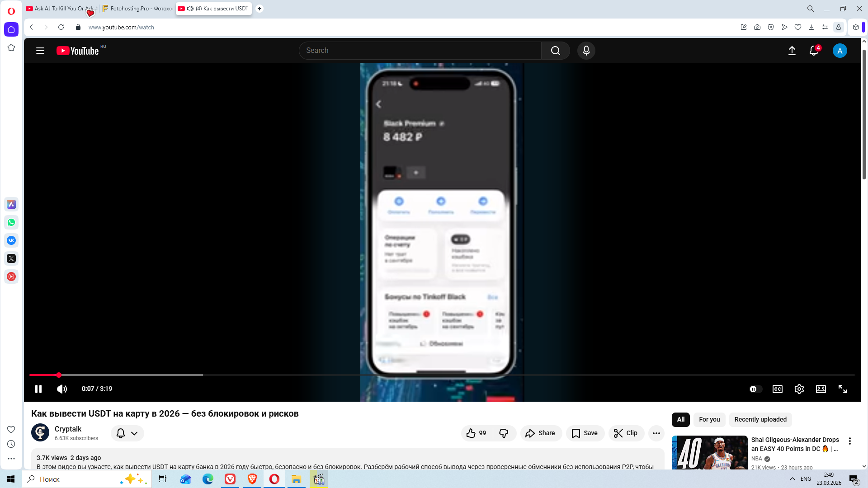Click the Clip scissors button

(626, 433)
